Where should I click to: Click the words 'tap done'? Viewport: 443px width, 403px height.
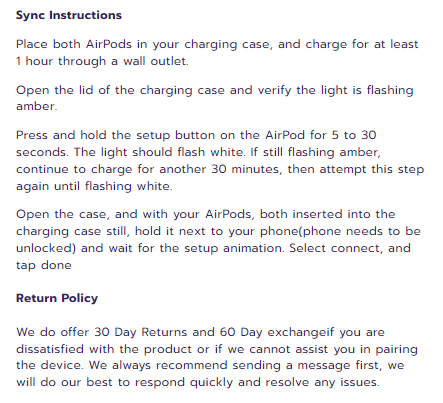coord(44,266)
